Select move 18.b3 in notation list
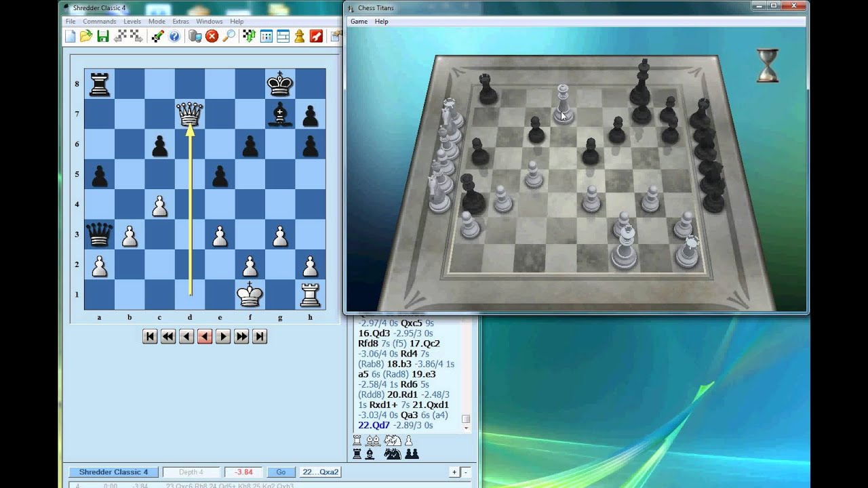The image size is (868, 488). [399, 364]
